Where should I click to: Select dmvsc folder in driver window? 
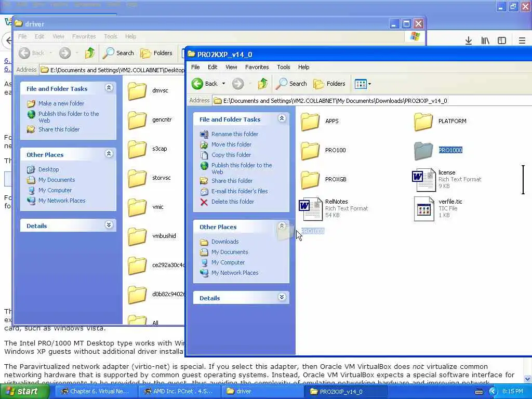pos(148,90)
